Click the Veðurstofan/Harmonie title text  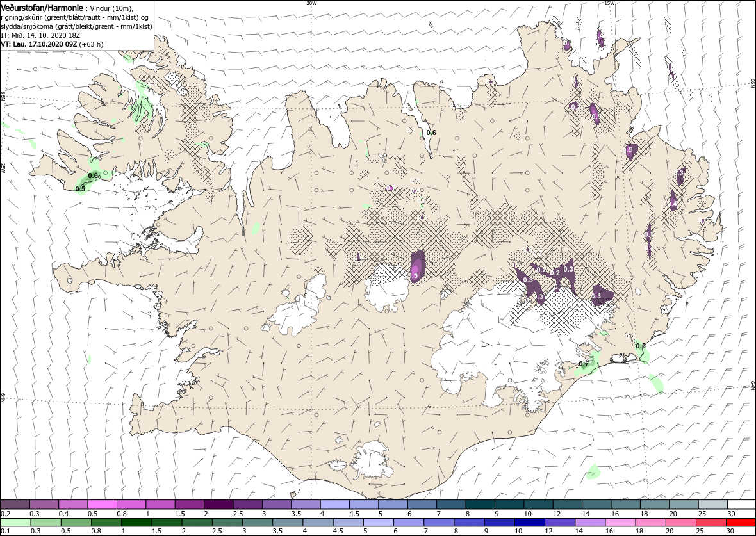tap(42, 8)
